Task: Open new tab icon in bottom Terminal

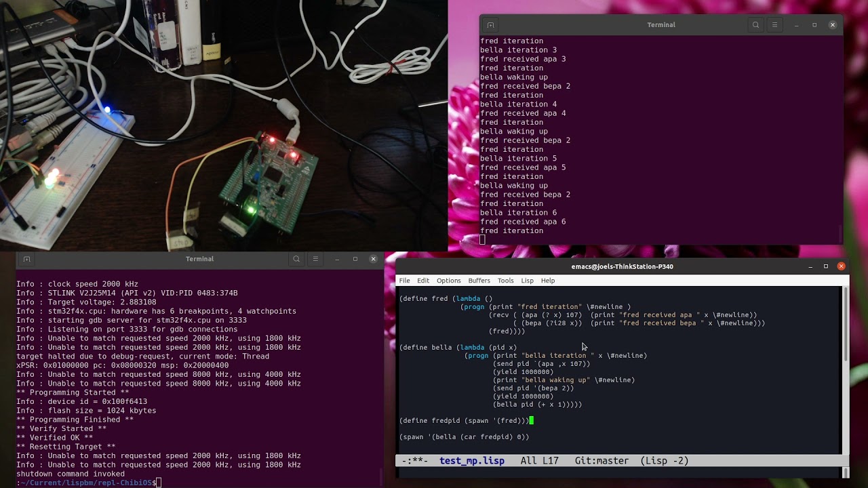Action: [26, 259]
